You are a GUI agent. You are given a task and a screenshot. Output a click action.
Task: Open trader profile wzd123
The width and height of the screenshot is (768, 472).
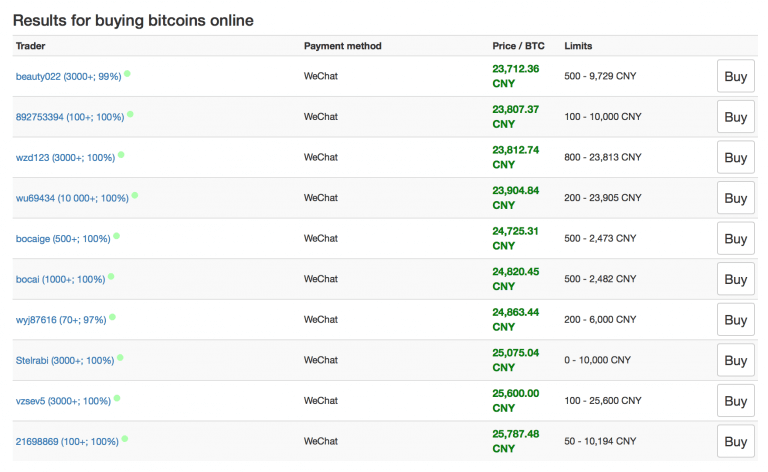65,158
